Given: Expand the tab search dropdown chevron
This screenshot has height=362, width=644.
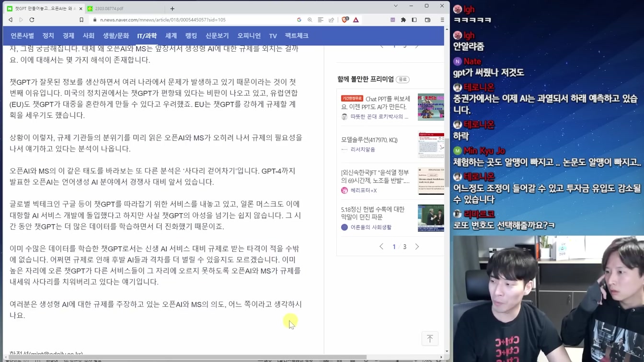Looking at the screenshot, I should (396, 6).
